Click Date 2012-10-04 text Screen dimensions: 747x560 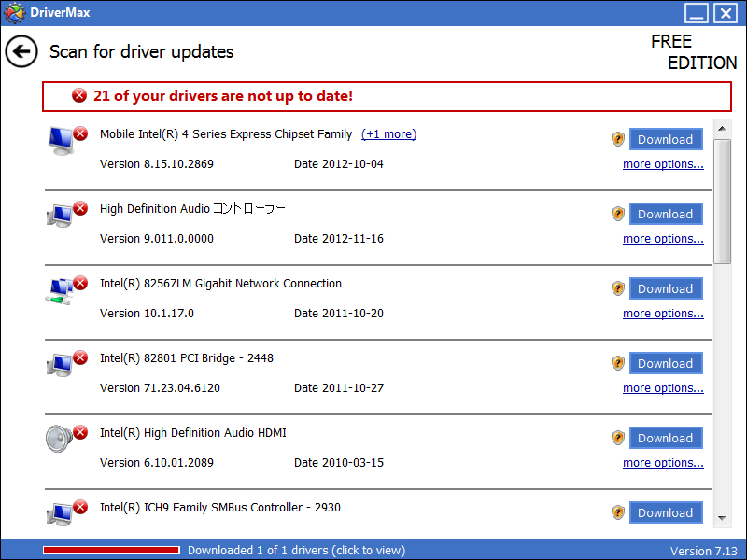(x=339, y=164)
